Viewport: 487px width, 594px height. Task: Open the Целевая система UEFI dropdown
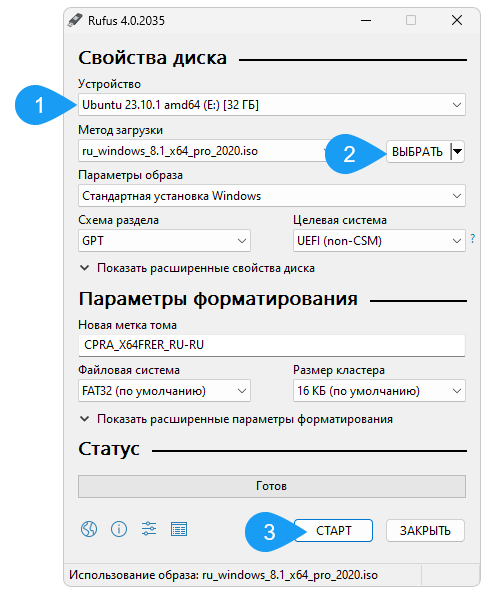click(379, 241)
